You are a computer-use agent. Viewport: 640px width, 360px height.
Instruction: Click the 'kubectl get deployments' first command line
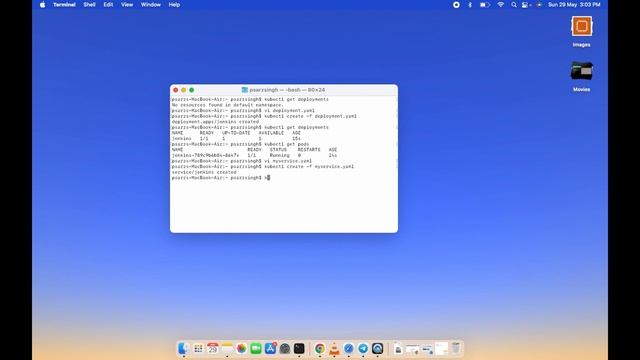pyautogui.click(x=250, y=99)
